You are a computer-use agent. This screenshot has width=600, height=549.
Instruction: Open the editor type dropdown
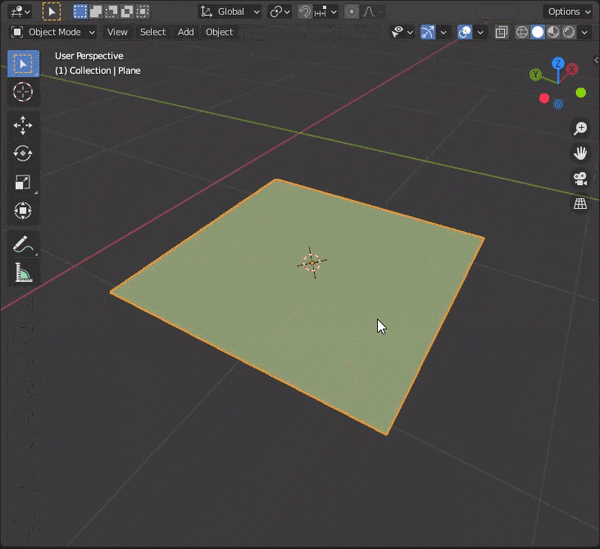coord(20,12)
